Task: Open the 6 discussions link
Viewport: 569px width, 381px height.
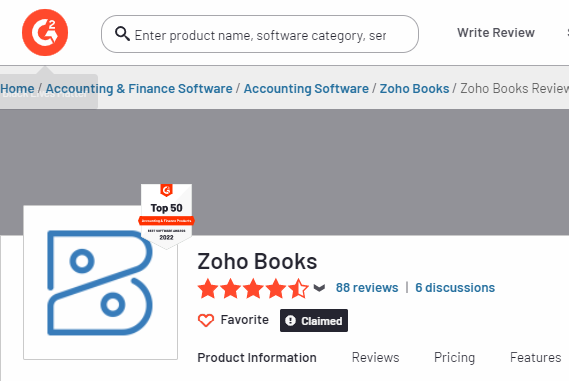Action: coord(455,288)
